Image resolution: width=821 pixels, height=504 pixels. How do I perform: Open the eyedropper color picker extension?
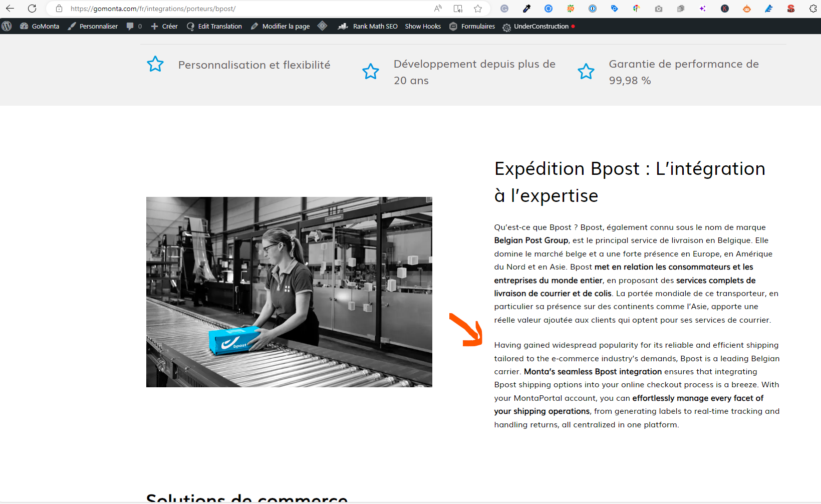point(526,9)
